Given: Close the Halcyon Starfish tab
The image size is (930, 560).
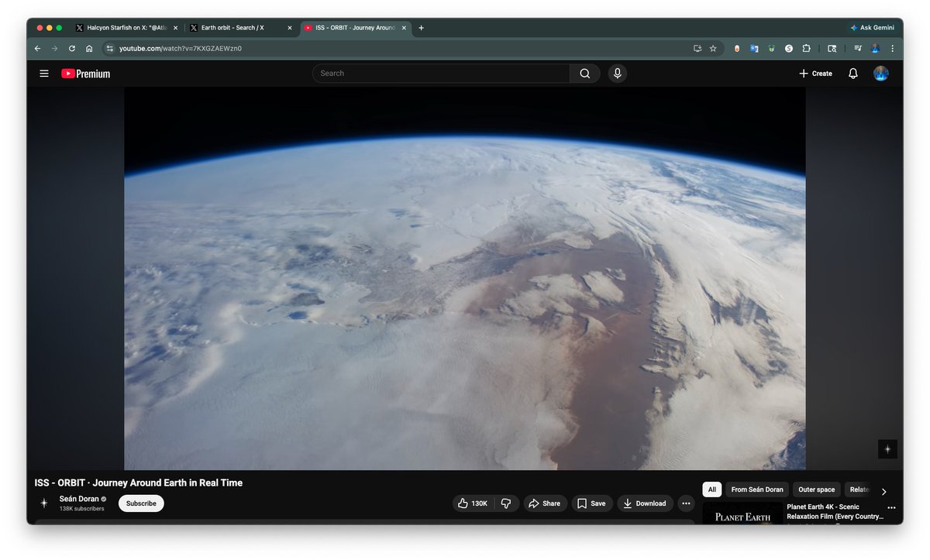Looking at the screenshot, I should click(175, 28).
